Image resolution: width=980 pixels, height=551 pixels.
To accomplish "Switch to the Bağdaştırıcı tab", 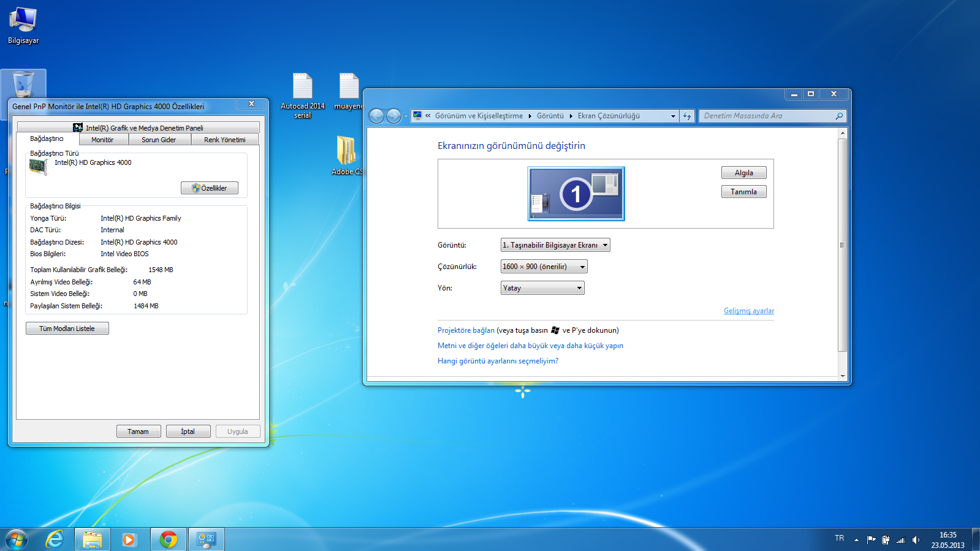I will 47,139.
